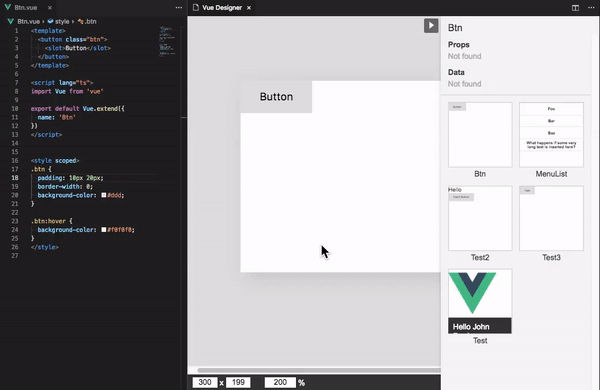Viewport: 600px width, 390px height.
Task: Select the Btn component thumbnail
Action: (480, 135)
